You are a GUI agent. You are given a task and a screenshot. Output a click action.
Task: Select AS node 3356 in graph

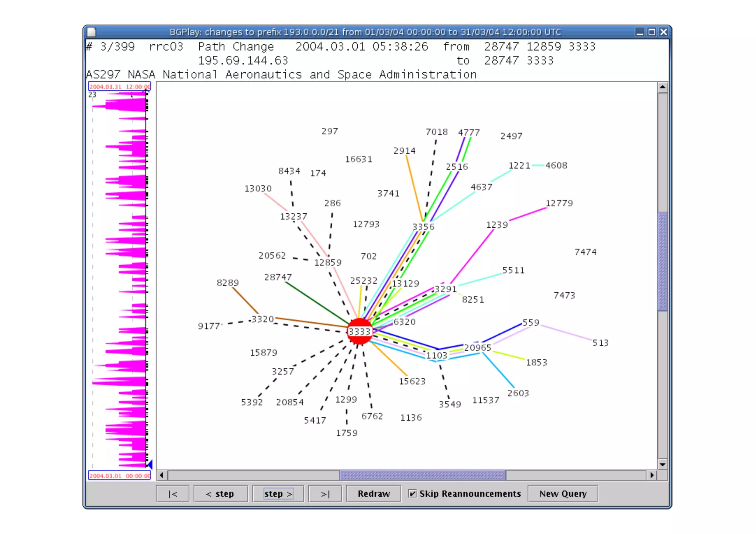(423, 227)
